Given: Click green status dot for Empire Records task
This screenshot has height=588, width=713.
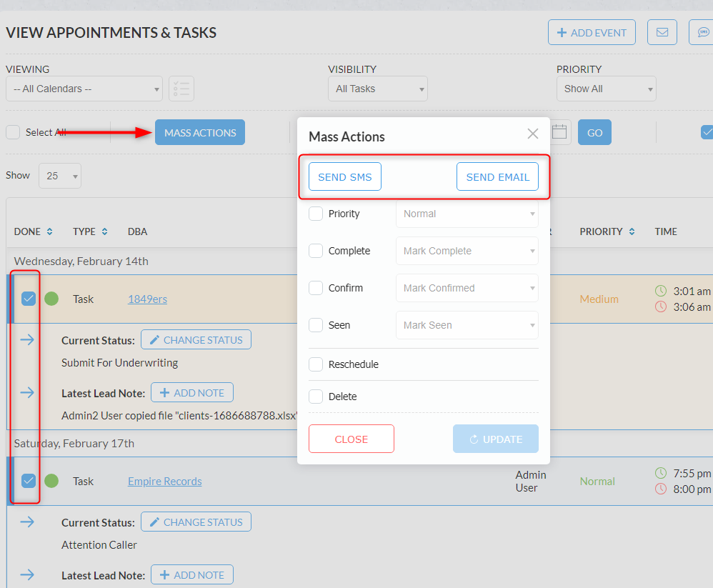Looking at the screenshot, I should 51,481.
